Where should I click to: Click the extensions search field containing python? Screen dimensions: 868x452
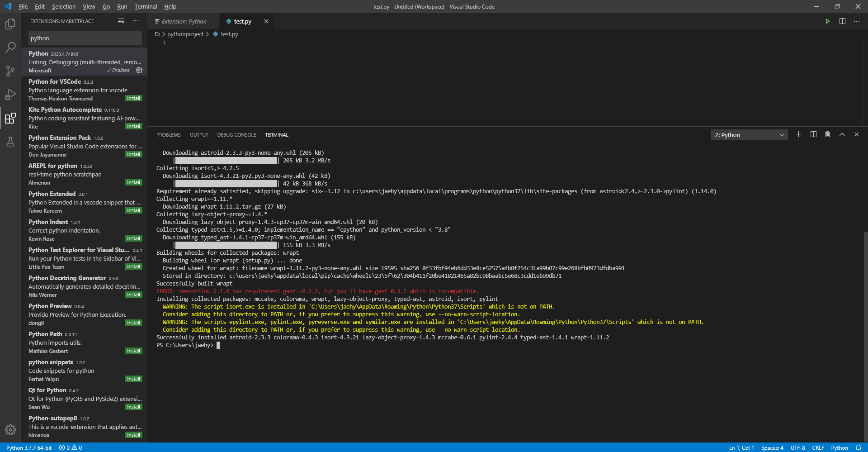(85, 38)
